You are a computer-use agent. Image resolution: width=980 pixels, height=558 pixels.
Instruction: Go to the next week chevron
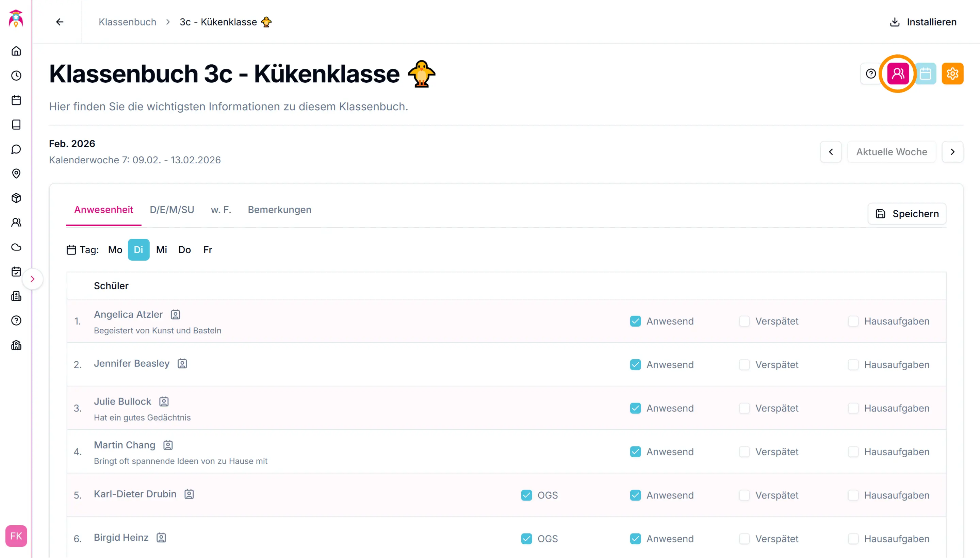point(952,152)
